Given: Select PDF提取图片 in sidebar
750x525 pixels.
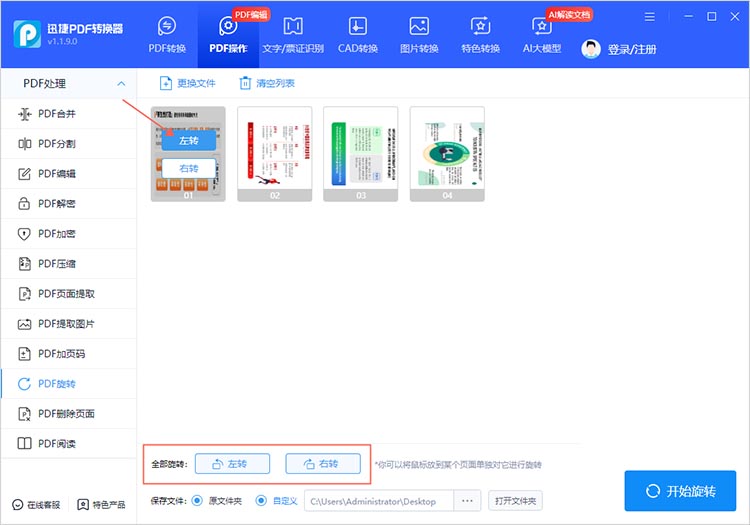Looking at the screenshot, I should pyautogui.click(x=68, y=324).
